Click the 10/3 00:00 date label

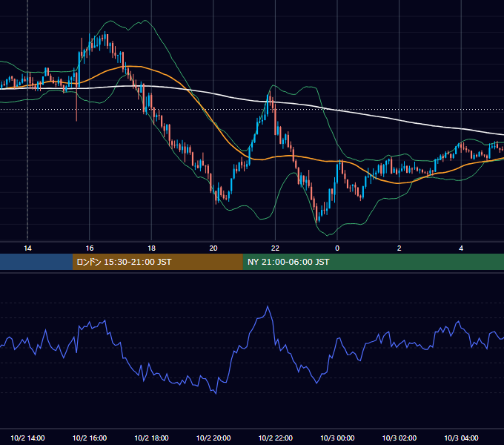[337, 438]
